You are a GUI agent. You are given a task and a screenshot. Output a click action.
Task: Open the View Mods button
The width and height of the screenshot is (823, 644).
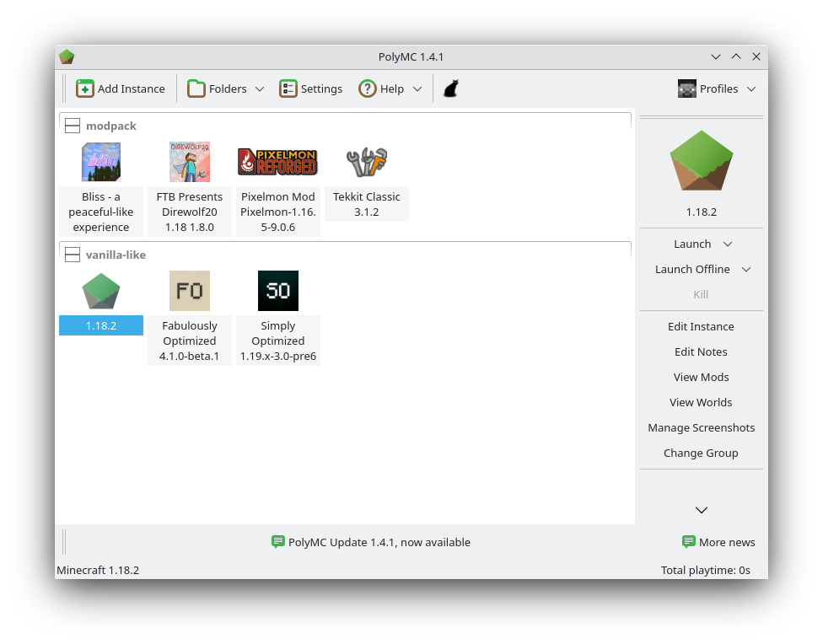point(701,377)
